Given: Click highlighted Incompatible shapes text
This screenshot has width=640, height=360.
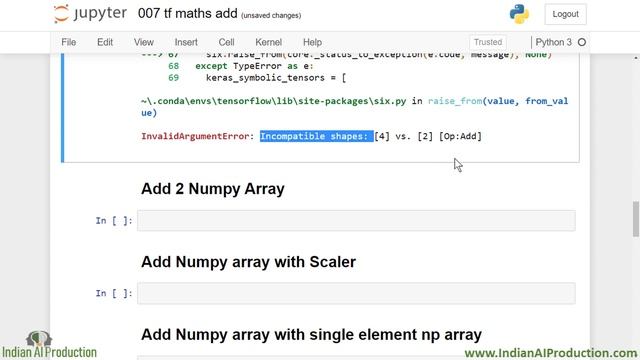Looking at the screenshot, I should pos(317,136).
